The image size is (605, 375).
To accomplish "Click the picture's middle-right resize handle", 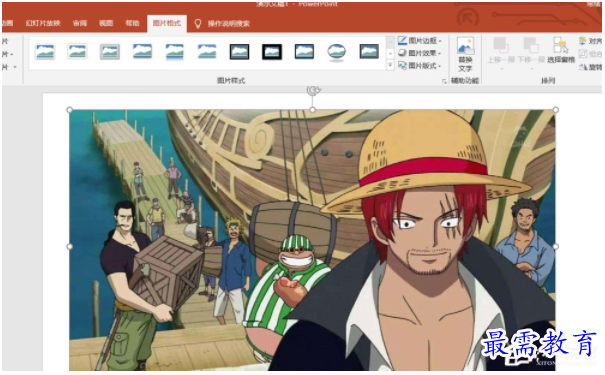I will (x=556, y=246).
